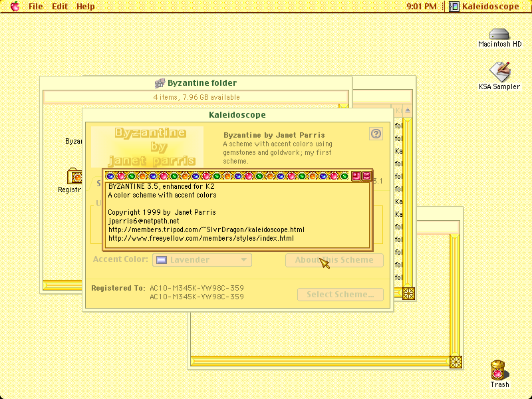
Task: Click the jparris6@netpath.net email line
Action: (144, 221)
